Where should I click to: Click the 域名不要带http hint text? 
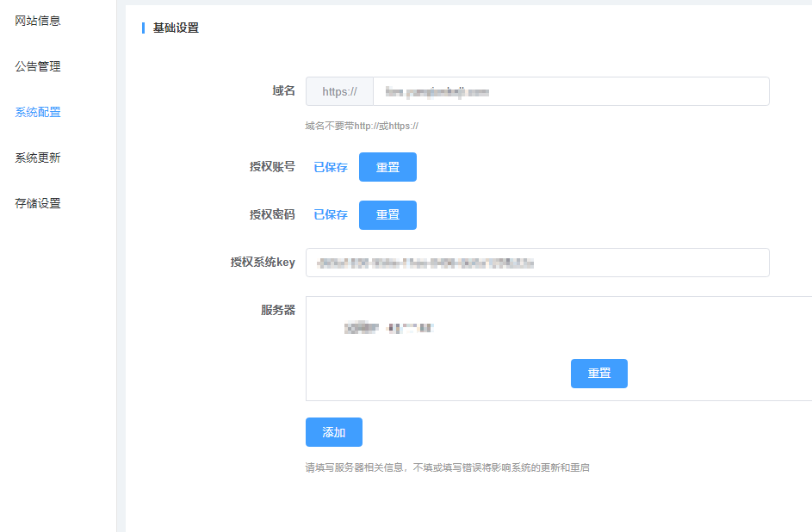(x=362, y=126)
